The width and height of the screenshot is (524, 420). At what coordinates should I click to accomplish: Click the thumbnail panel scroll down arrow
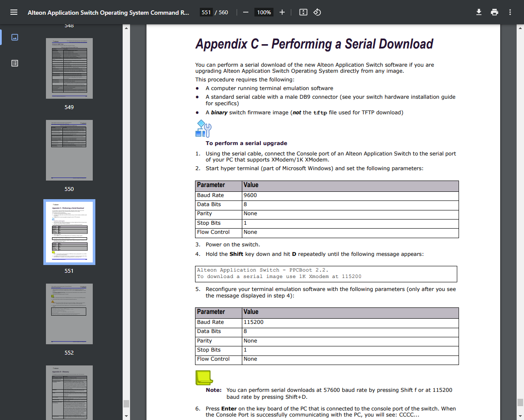pos(126,416)
